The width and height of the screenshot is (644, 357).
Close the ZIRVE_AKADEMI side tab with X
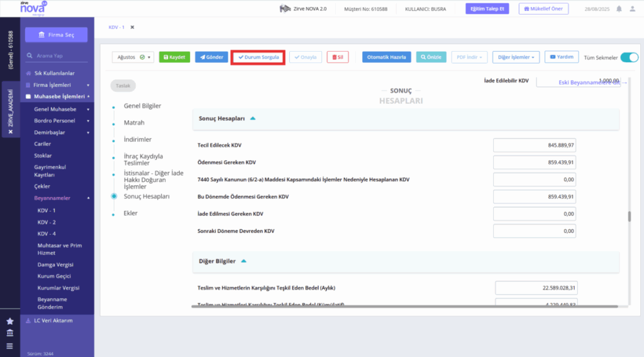pos(11,132)
